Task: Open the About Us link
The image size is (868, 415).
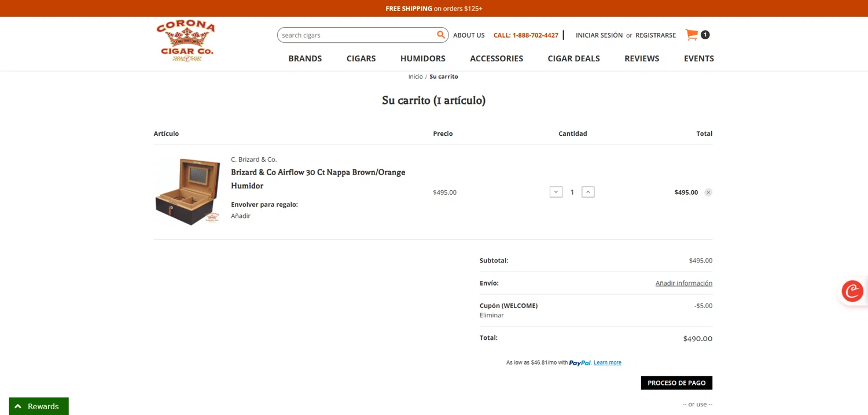Action: tap(469, 35)
